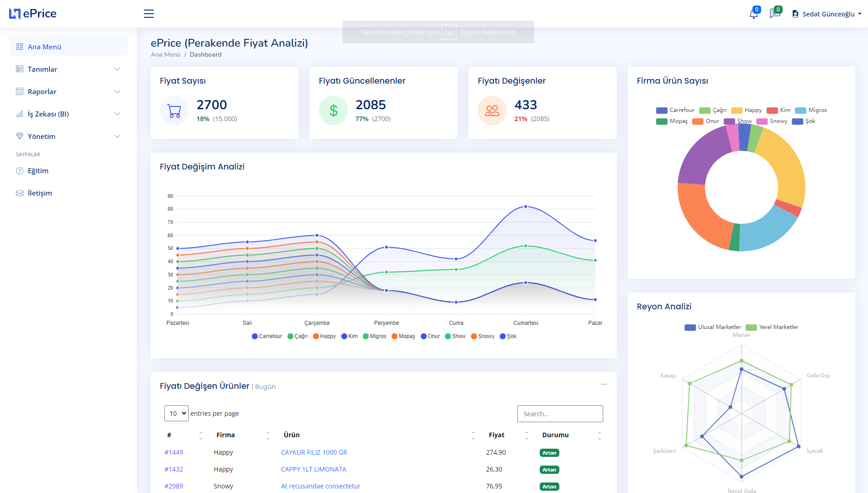Open the entries per page dropdown
Viewport: 868px width, 493px height.
tap(176, 413)
